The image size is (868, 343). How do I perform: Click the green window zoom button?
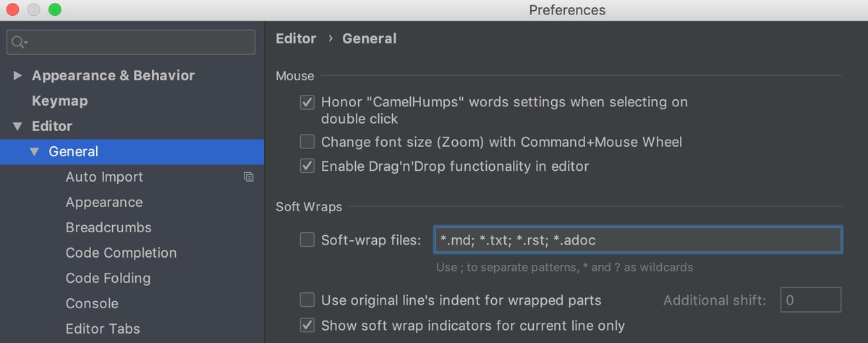(55, 10)
